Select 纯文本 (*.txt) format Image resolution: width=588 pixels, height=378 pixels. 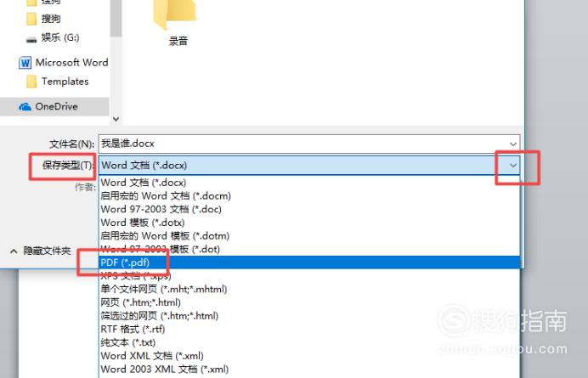309,342
